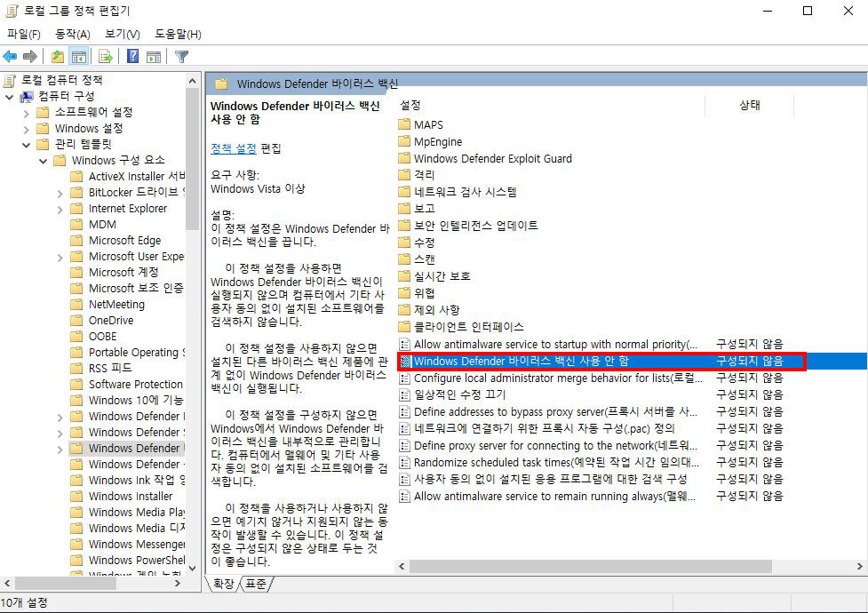Click the tree pane vertical scrollbar thumb
868x613 pixels.
click(x=192, y=159)
